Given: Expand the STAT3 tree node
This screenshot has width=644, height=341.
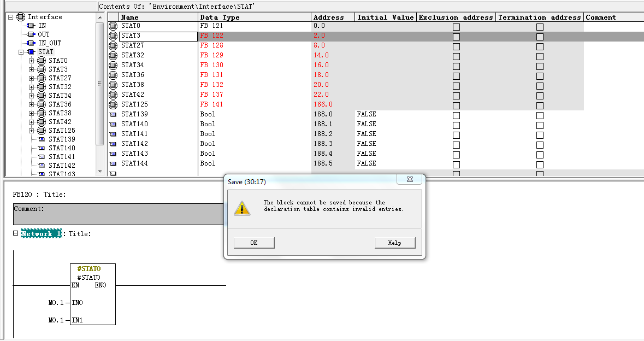Looking at the screenshot, I should (32, 69).
